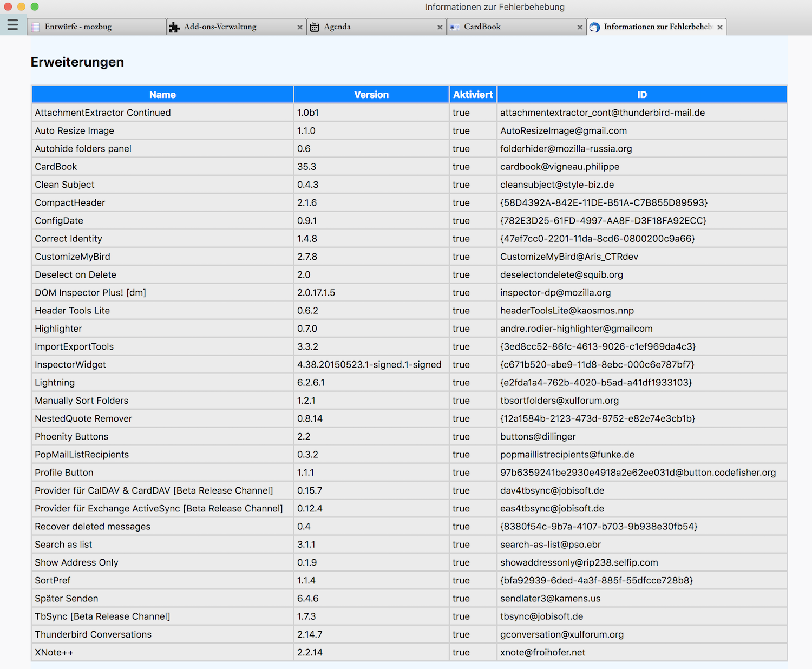Screen dimensions: 812x669
Task: Click the PopMailListRecipients name cell
Action: click(x=162, y=455)
